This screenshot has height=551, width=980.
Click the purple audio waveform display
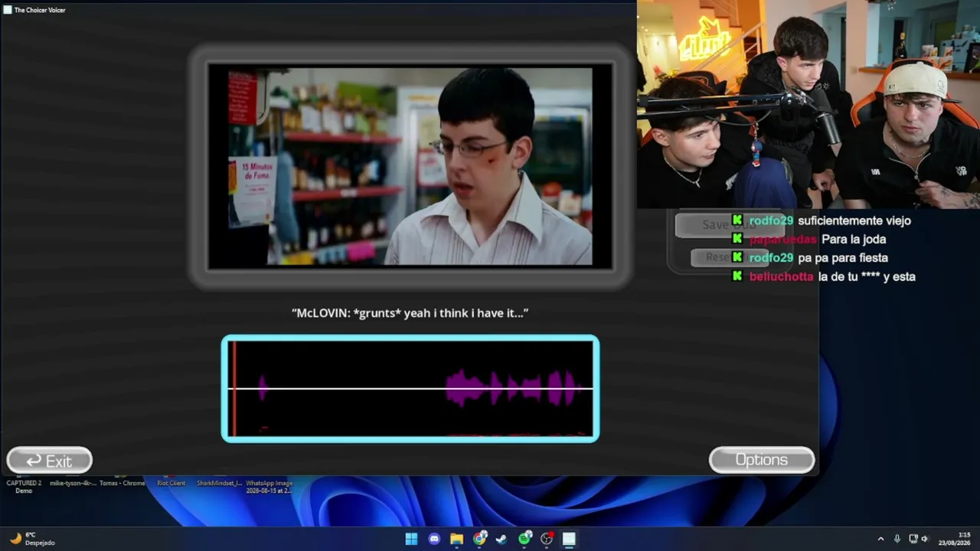[x=410, y=389]
